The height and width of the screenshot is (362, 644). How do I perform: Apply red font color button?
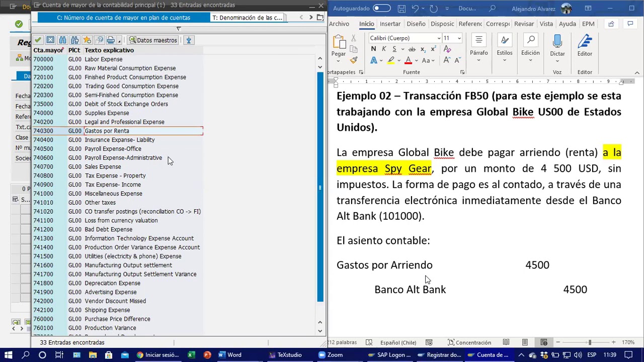tap(408, 60)
